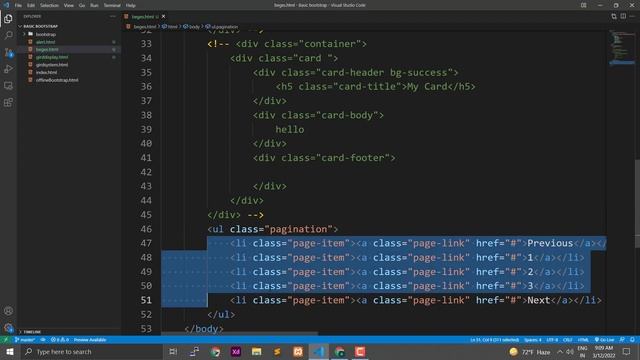Click the horizontal editor scrollbar

(x=239, y=333)
